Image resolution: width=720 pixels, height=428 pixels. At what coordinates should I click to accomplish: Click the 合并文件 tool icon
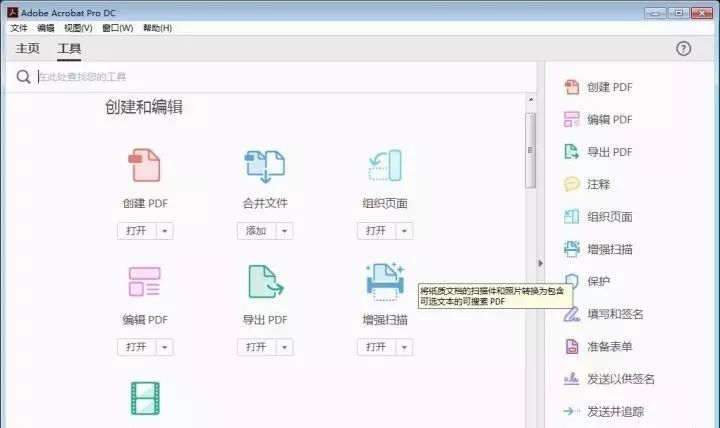coord(264,166)
